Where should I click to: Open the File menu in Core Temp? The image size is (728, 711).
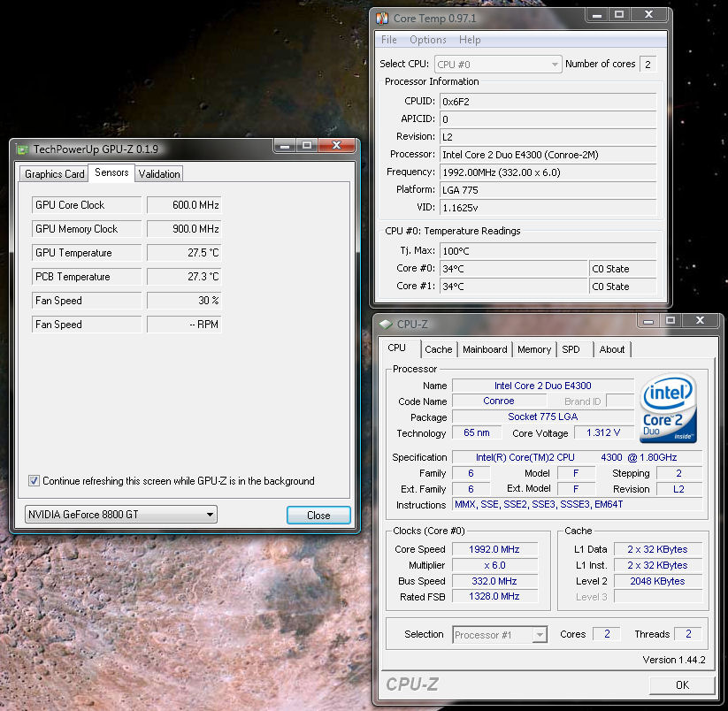pos(388,40)
